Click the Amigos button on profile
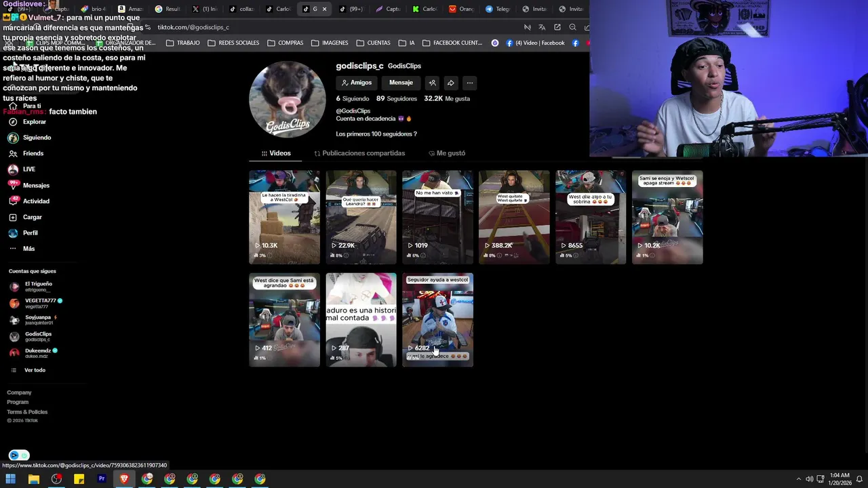This screenshot has width=868, height=488. (x=357, y=83)
